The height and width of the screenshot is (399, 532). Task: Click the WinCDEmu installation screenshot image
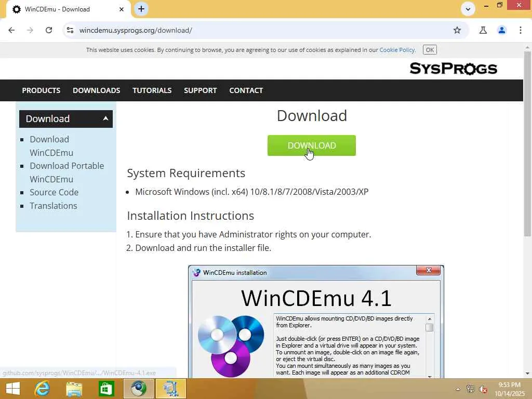[x=316, y=321]
